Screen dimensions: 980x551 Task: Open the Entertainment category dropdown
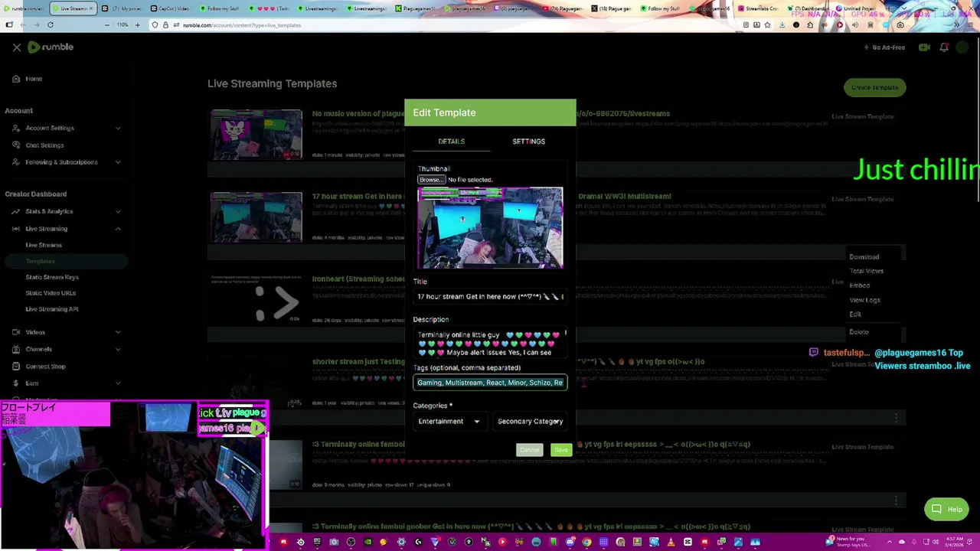coord(449,422)
